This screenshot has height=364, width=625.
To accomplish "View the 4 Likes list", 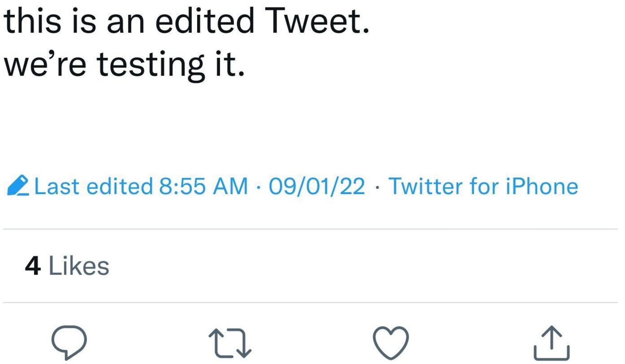I will [67, 266].
